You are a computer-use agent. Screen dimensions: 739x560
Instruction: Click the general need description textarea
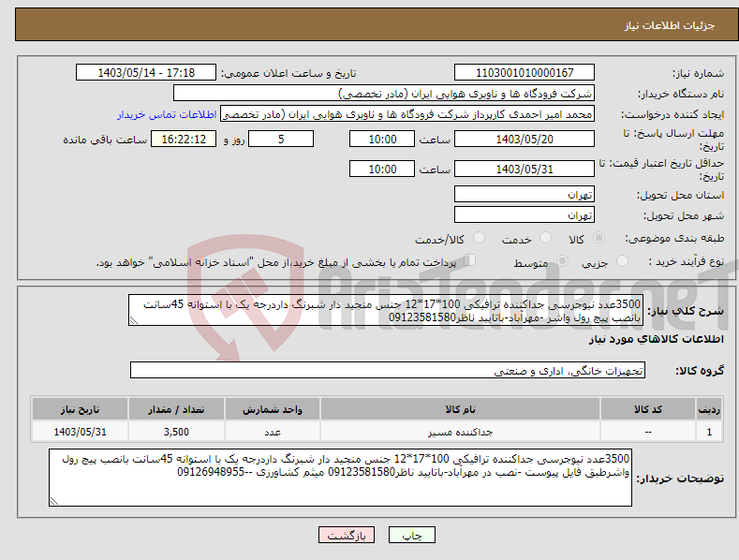(x=386, y=310)
